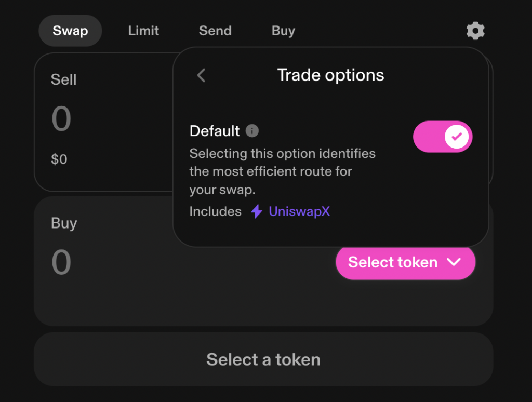Select the Swap tab
The height and width of the screenshot is (402, 532).
70,31
